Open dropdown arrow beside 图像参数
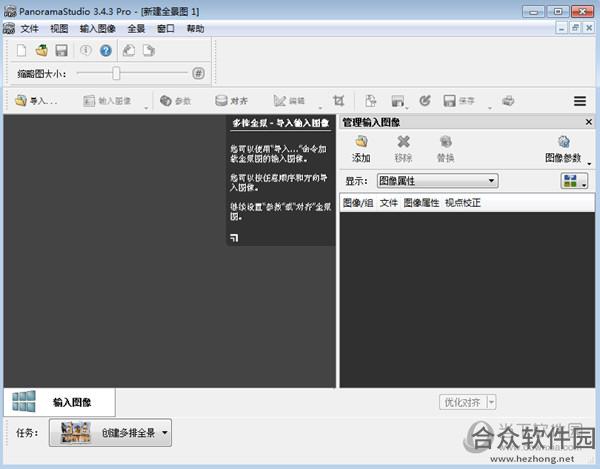This screenshot has width=600, height=469. pyautogui.click(x=589, y=164)
